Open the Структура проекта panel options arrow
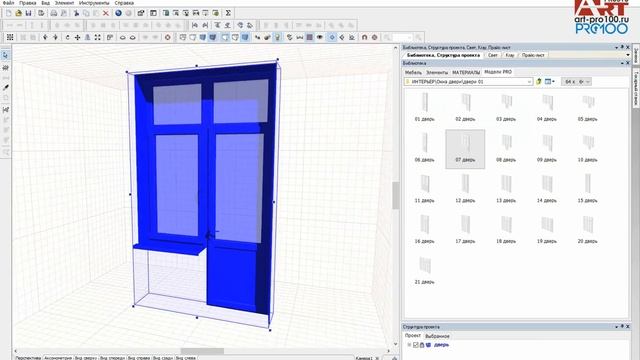The width and height of the screenshot is (640, 360). (616, 327)
